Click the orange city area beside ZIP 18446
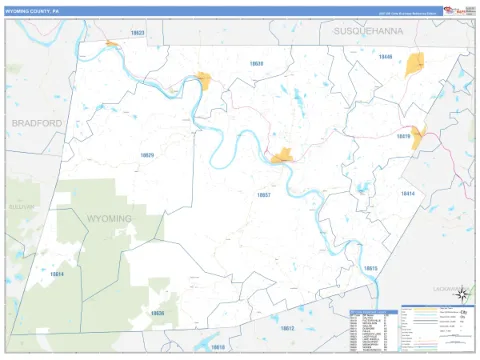Screen dimensions: 480x360 click(414, 64)
